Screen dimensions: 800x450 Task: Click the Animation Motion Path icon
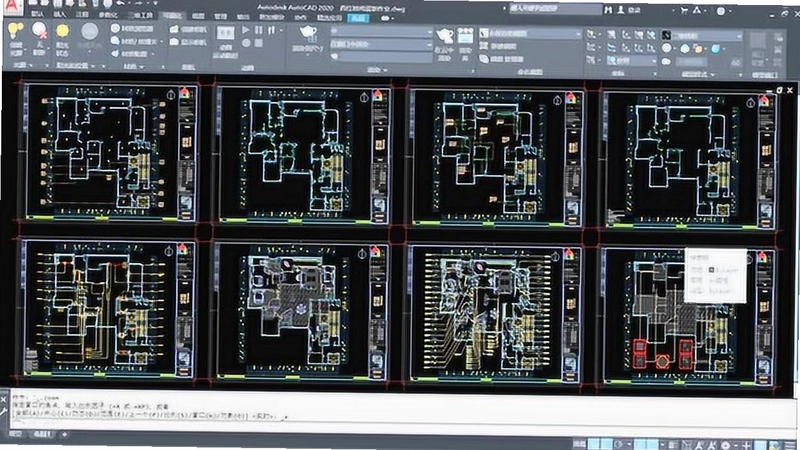[225, 34]
